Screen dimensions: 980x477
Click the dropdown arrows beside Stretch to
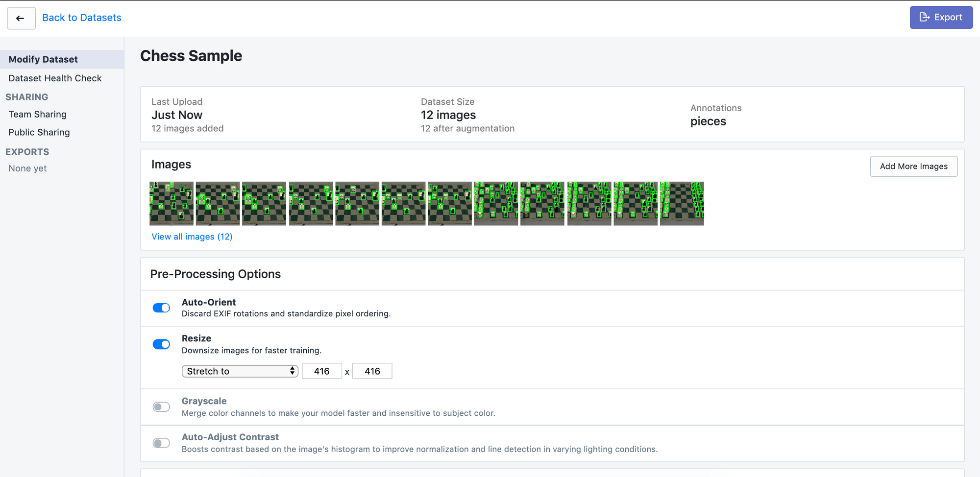(x=292, y=371)
